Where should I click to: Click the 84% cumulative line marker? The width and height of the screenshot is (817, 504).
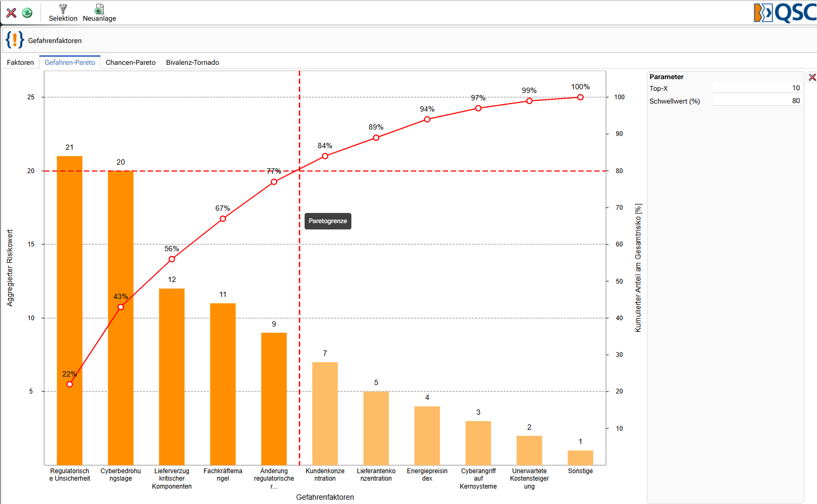coord(325,156)
